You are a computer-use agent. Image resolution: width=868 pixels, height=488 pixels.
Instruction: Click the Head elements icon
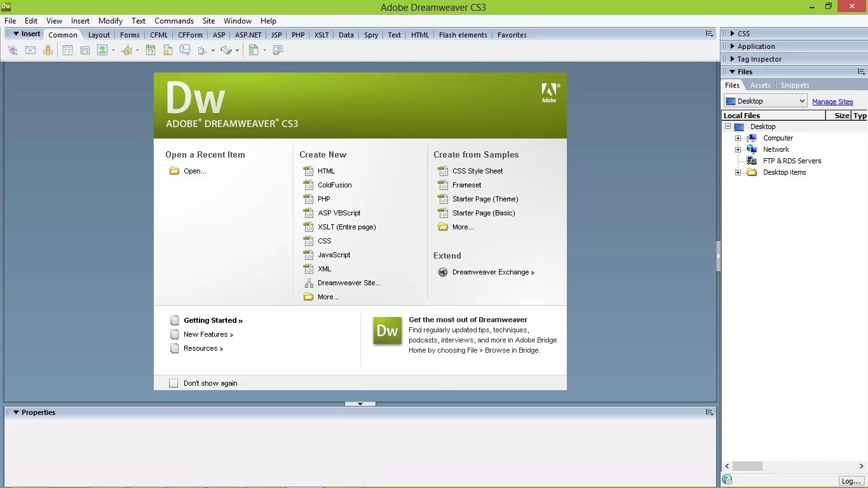pos(203,50)
